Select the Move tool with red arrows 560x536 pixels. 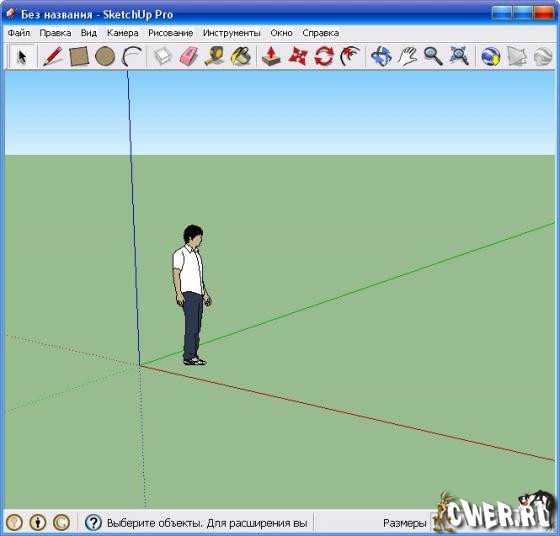(298, 56)
